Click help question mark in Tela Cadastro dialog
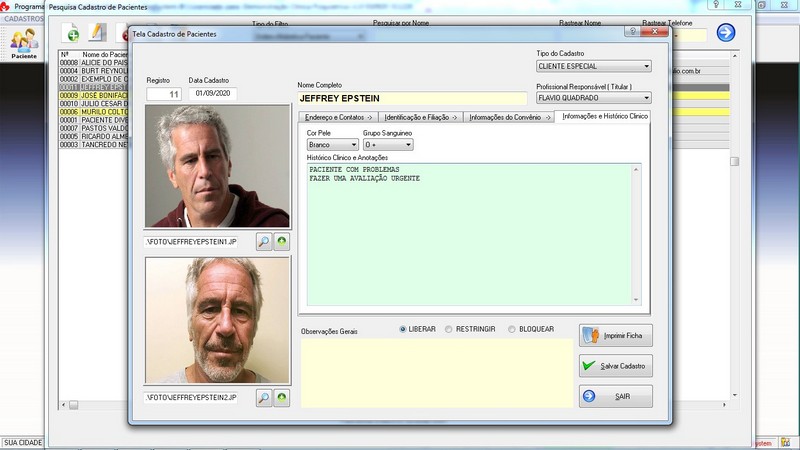 click(633, 32)
